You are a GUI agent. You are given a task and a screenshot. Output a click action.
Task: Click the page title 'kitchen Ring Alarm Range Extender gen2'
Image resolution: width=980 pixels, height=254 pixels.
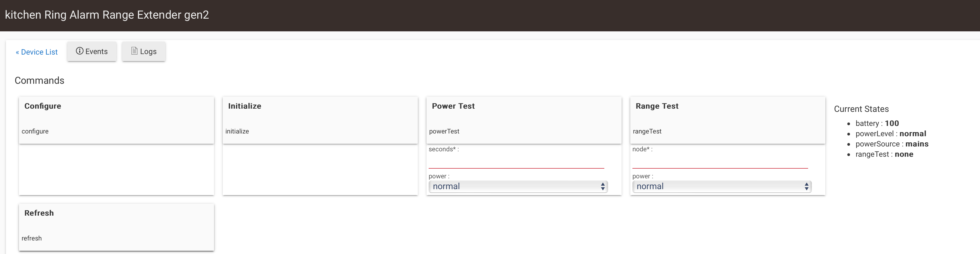(107, 15)
